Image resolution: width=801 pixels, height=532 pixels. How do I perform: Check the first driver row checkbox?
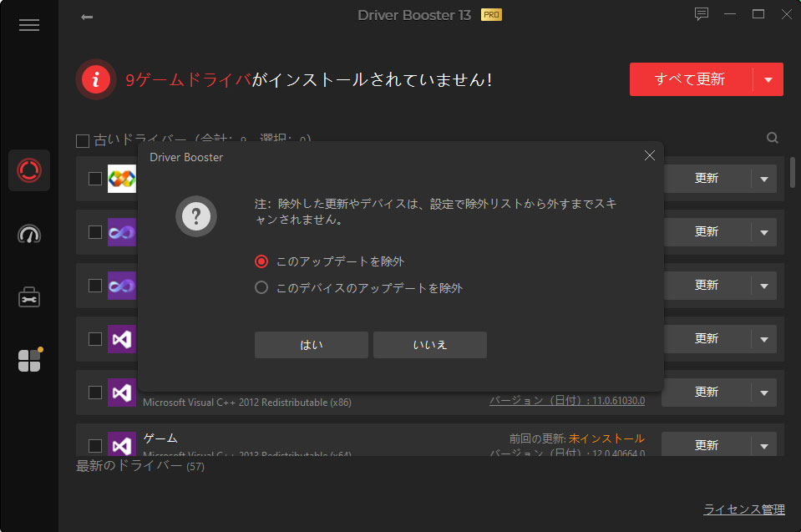click(x=95, y=179)
